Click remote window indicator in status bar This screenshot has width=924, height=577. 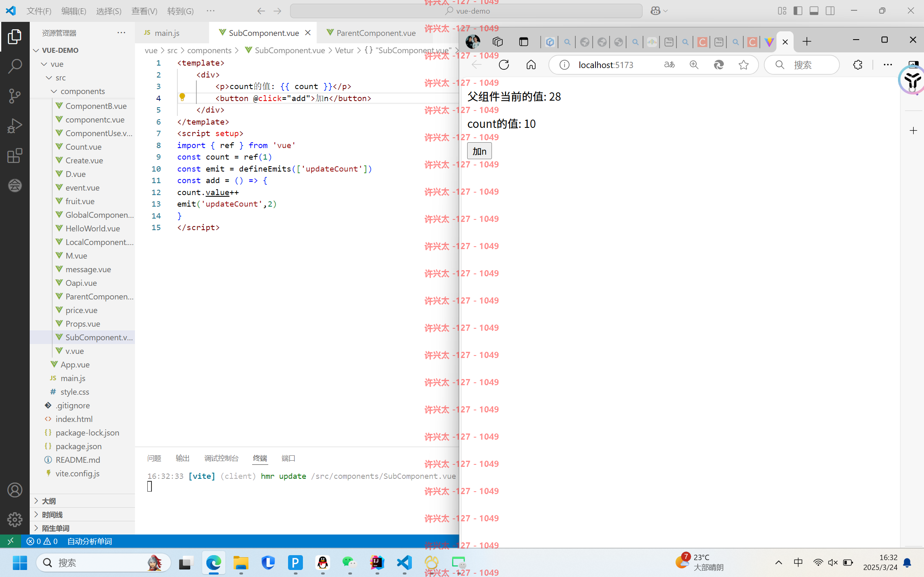11,541
